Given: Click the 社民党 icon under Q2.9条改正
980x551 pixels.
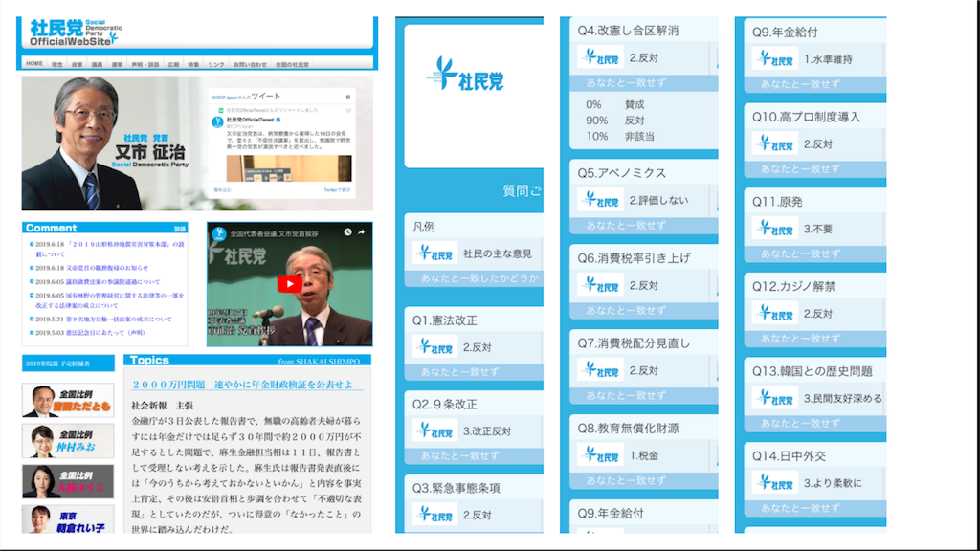Looking at the screenshot, I should pyautogui.click(x=435, y=430).
